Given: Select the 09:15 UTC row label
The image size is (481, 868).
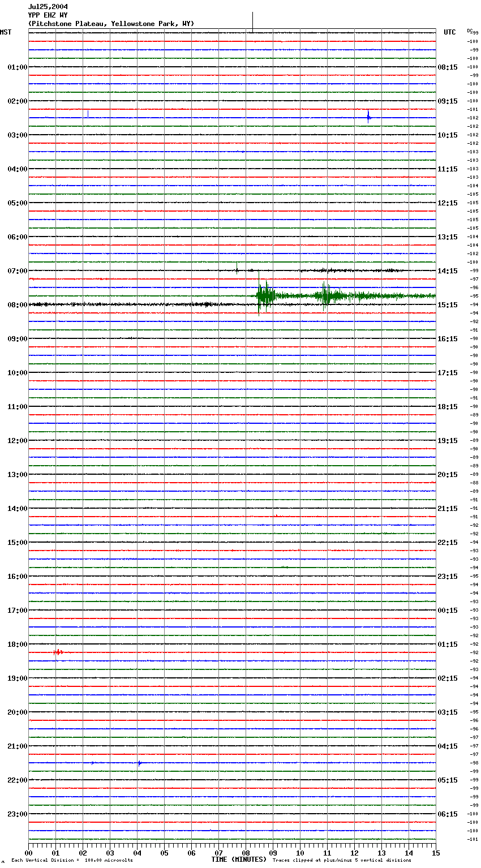Looking at the screenshot, I should (x=448, y=101).
